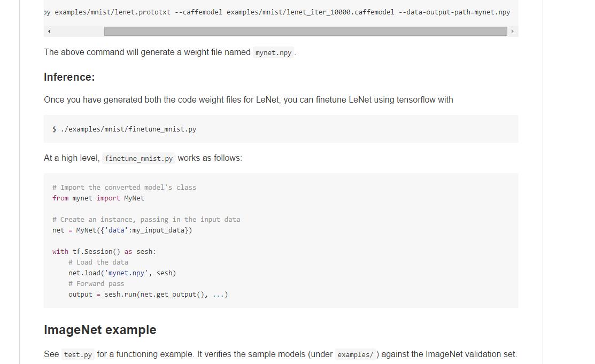This screenshot has height=364, width=595.
Task: Click the "with tf.Session() as sesh:" line
Action: pos(104,251)
